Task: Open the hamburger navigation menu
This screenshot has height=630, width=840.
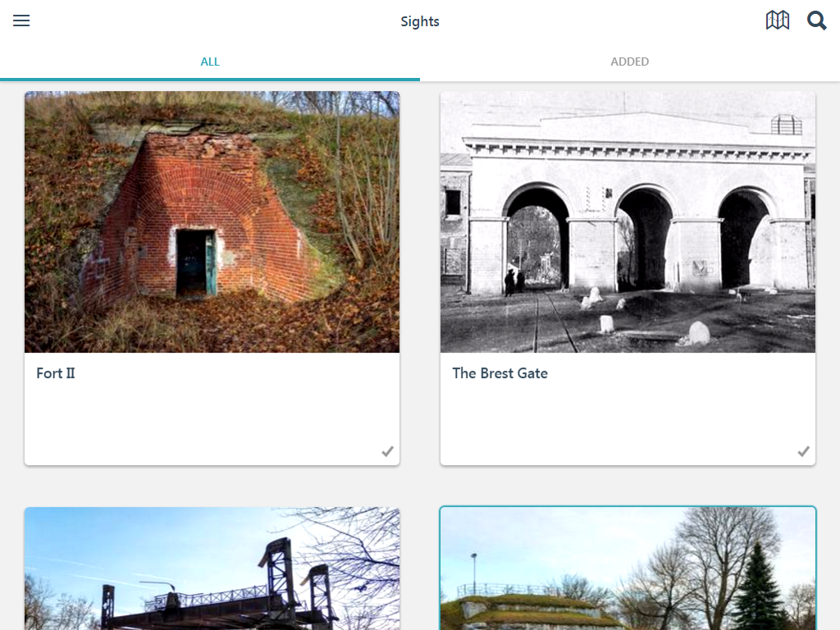Action: 21,21
